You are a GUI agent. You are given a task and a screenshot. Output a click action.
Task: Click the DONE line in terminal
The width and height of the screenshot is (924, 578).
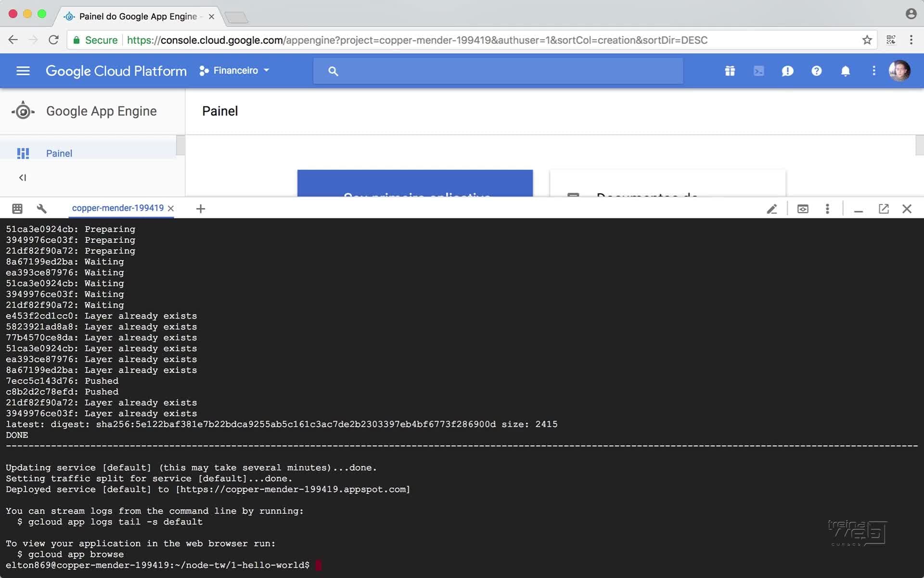pos(17,435)
